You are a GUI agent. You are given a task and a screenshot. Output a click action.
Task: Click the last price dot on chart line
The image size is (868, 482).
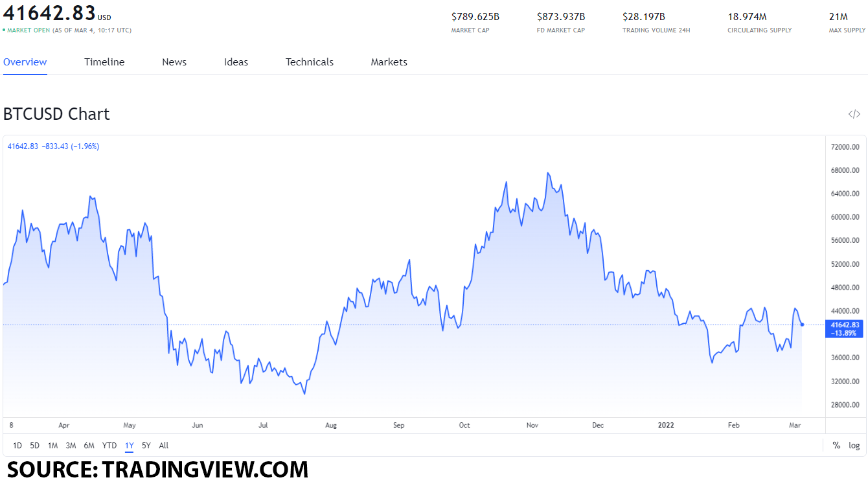pyautogui.click(x=803, y=325)
